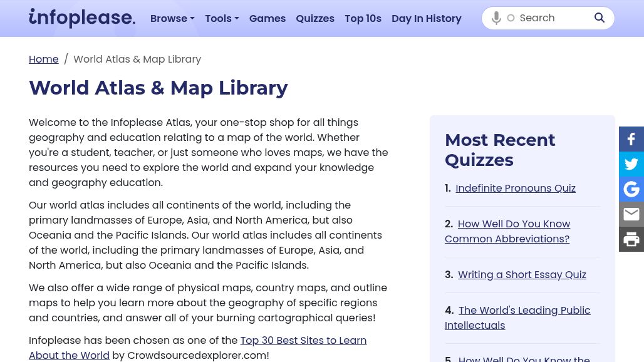
Task: Open Writing a Short Essay Quiz link
Action: 522,274
